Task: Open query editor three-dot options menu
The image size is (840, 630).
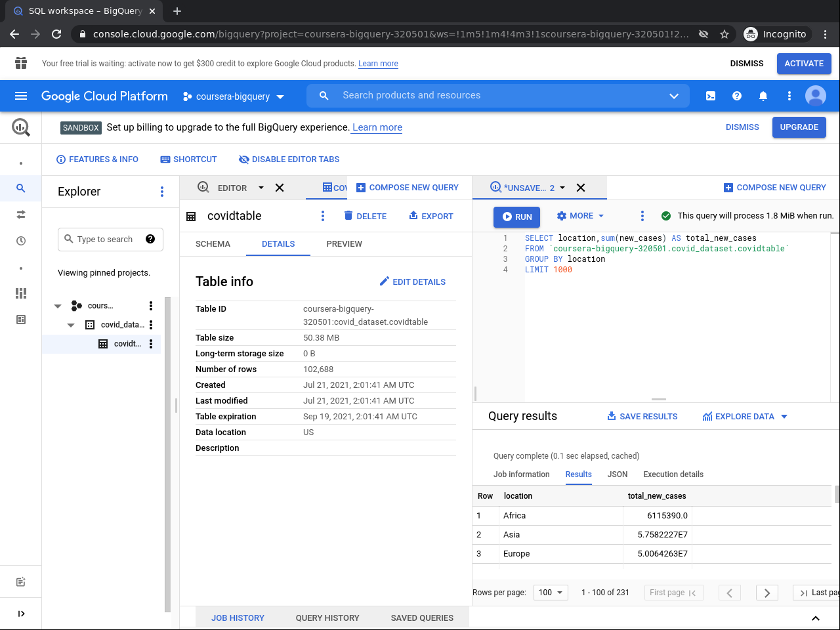Action: coord(642,216)
